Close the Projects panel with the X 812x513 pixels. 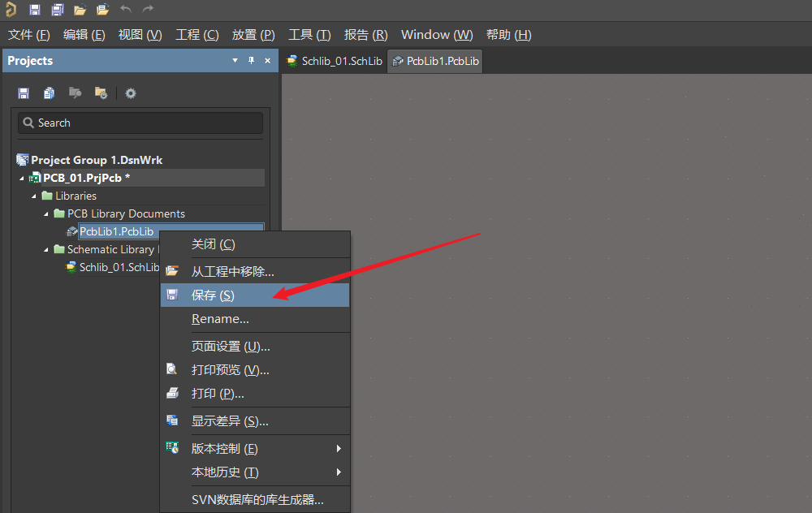pos(267,61)
